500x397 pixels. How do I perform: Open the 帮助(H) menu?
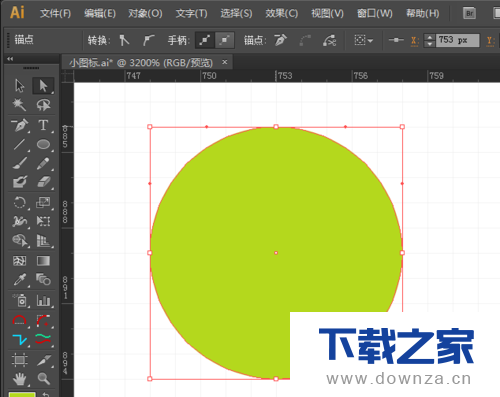click(423, 13)
